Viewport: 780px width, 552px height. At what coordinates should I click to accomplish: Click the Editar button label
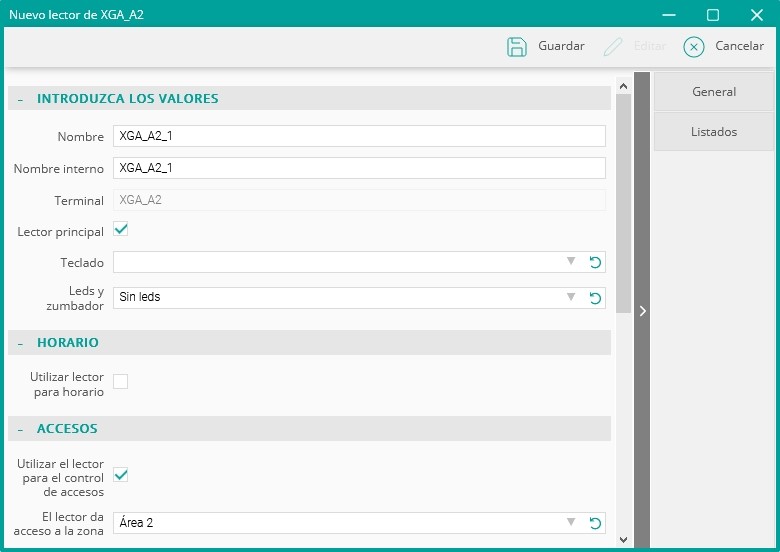click(x=650, y=46)
